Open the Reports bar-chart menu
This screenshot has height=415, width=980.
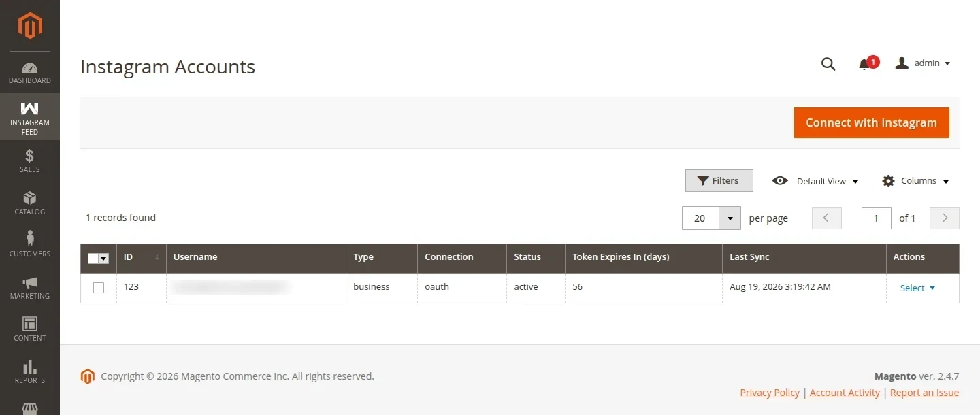tap(30, 372)
